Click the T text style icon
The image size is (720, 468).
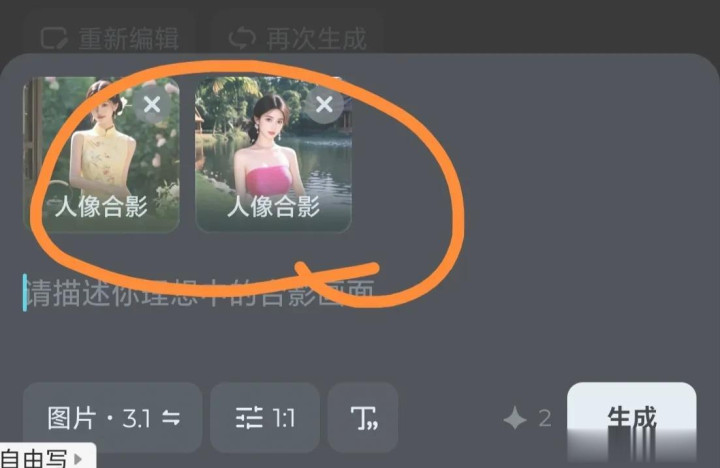[363, 418]
